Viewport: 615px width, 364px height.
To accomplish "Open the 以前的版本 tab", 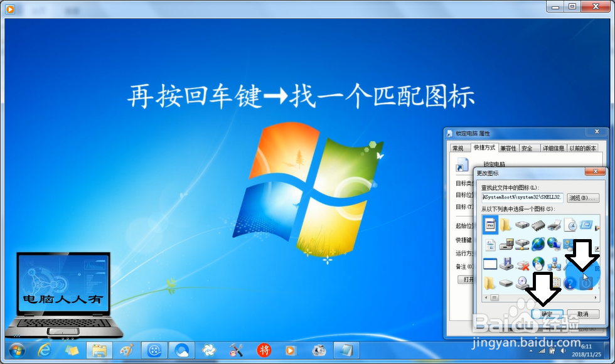I will coord(583,148).
